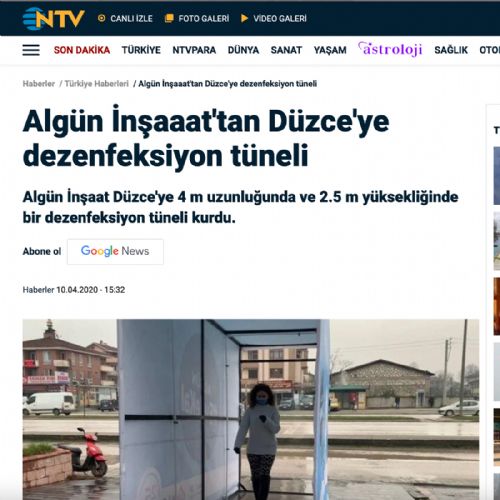This screenshot has height=500, width=500.
Task: Open the SON DAKİKA section
Action: (x=82, y=50)
